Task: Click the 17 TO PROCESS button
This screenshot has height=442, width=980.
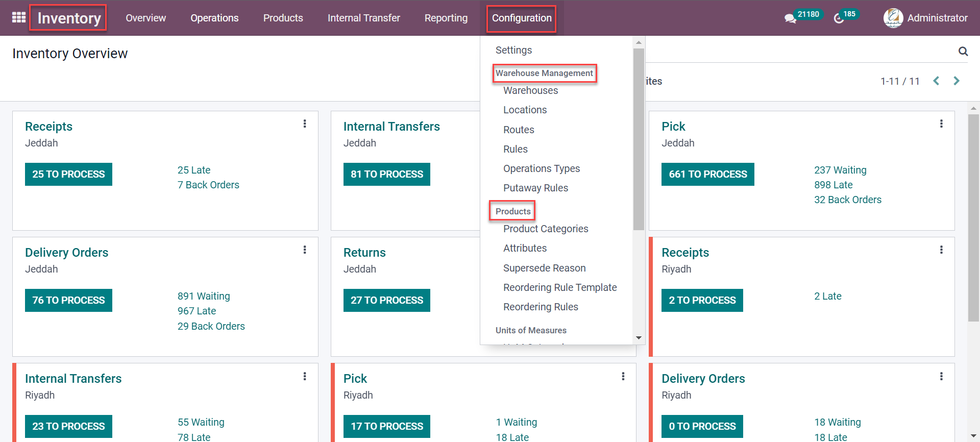Action: click(x=387, y=426)
